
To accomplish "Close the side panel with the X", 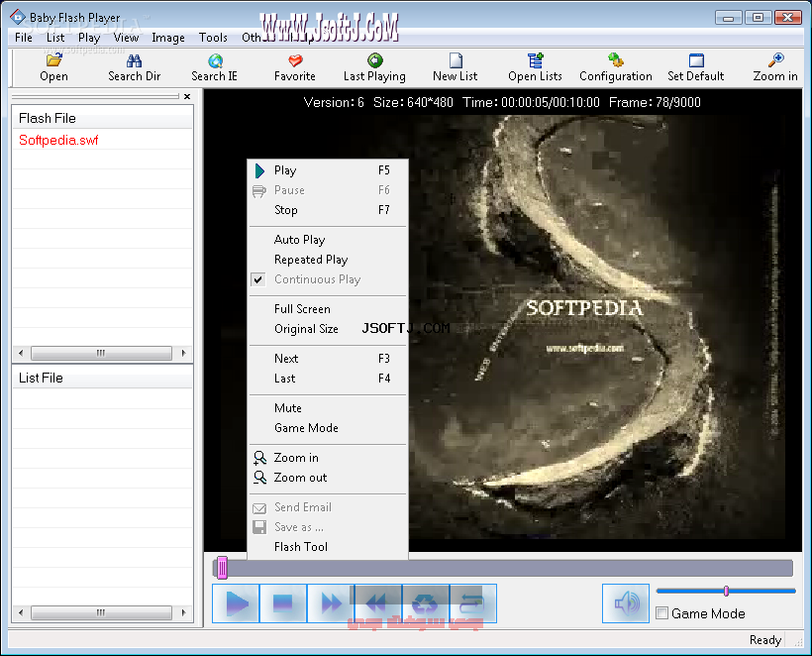I will pos(187,96).
